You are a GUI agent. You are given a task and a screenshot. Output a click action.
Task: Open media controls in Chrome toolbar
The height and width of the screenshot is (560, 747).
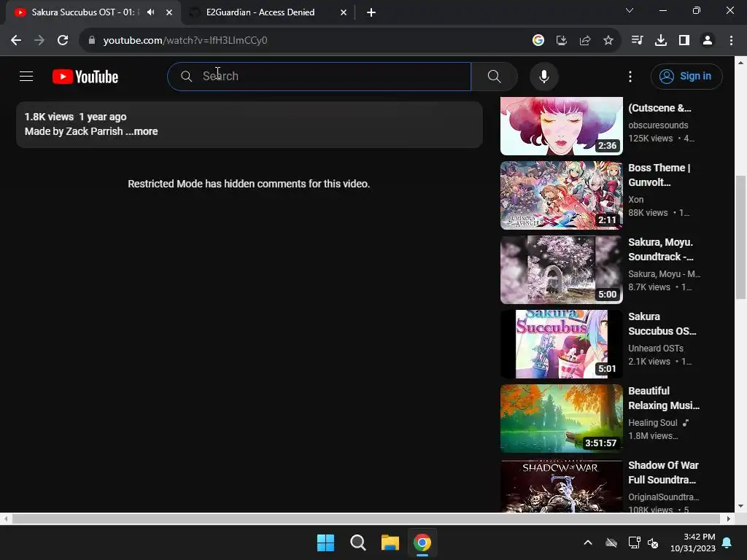pyautogui.click(x=638, y=41)
